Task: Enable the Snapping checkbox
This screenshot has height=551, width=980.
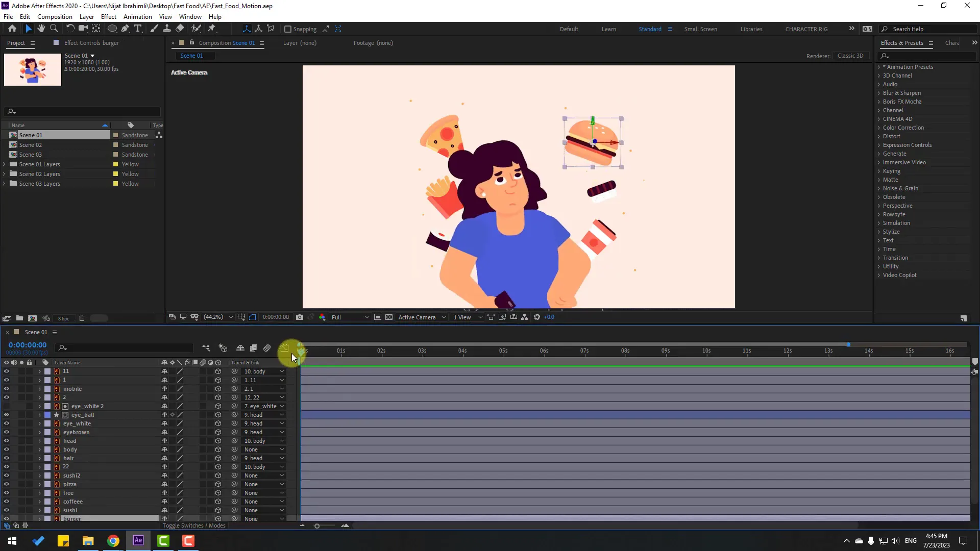Action: pyautogui.click(x=288, y=29)
